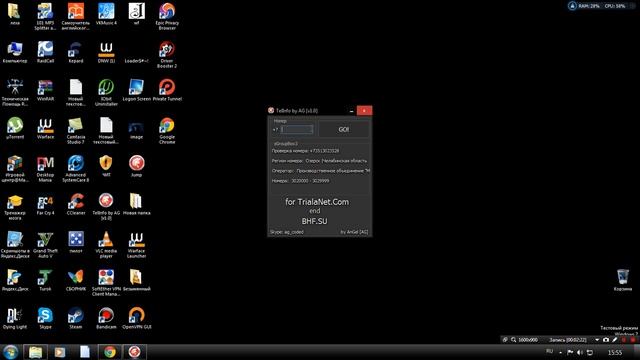Click the clock showing 15:55
Screen dimensions: 640x360
pos(615,352)
